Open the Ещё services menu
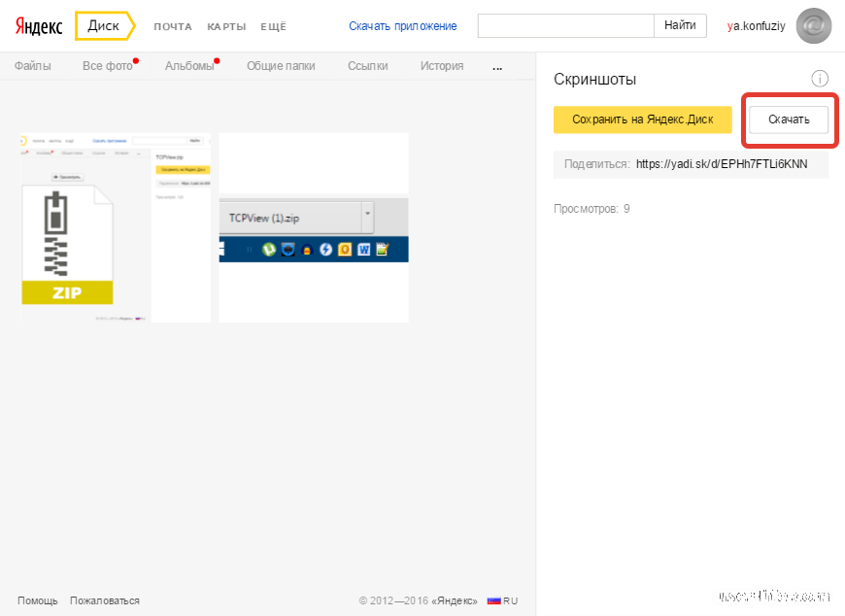This screenshot has height=616, width=845. pyautogui.click(x=274, y=26)
